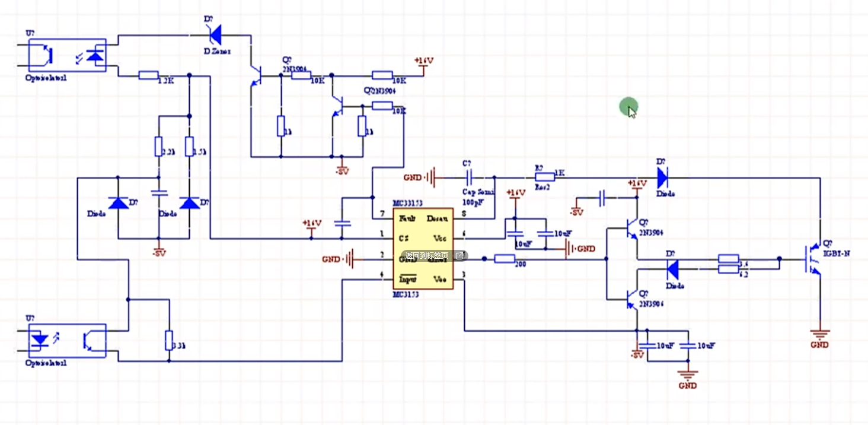
Task: Select the 2N3904 transistor next to the Zener
Action: tap(257, 75)
